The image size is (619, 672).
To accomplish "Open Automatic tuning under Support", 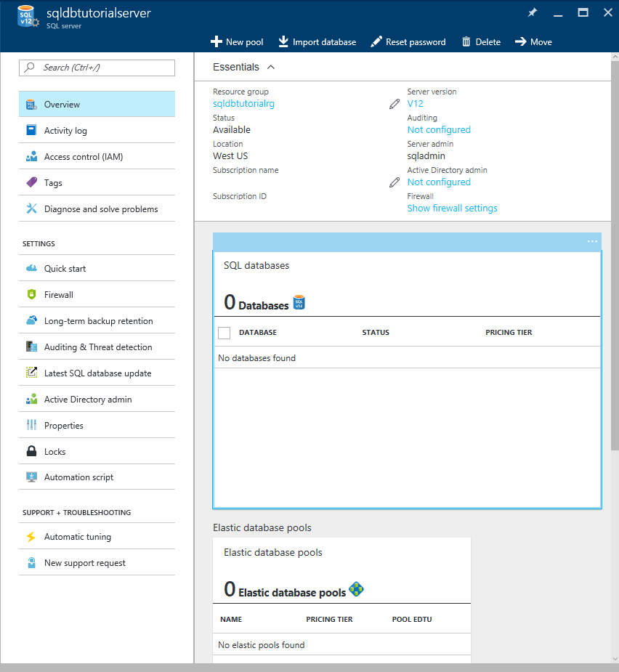I will point(97,537).
